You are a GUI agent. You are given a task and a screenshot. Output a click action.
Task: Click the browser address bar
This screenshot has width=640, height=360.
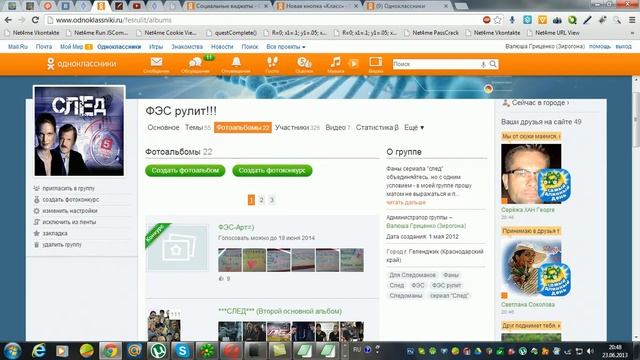[x=261, y=20]
